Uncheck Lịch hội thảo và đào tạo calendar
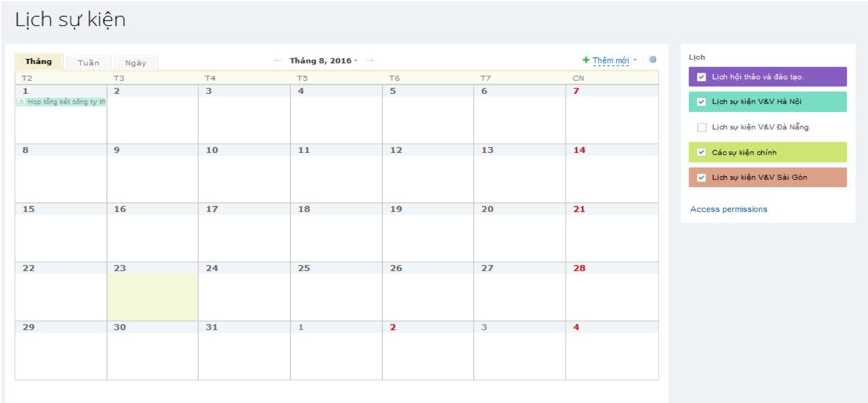868x403 pixels. pos(702,76)
